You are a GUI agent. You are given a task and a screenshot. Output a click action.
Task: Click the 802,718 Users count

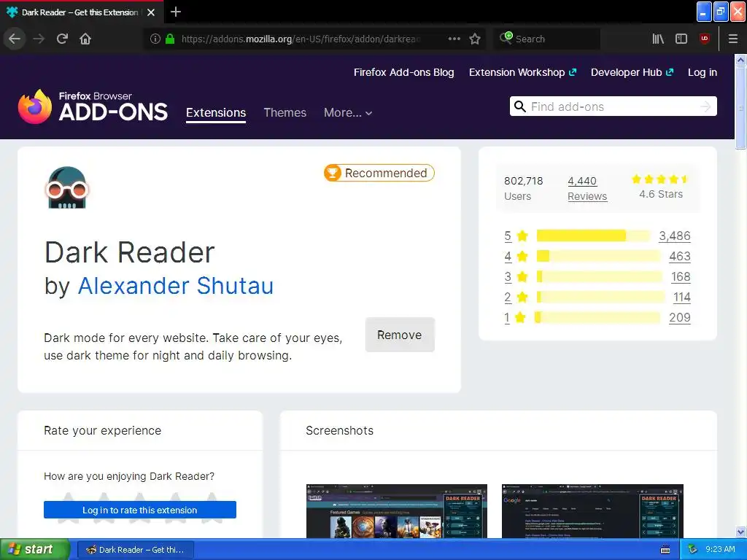tap(524, 189)
